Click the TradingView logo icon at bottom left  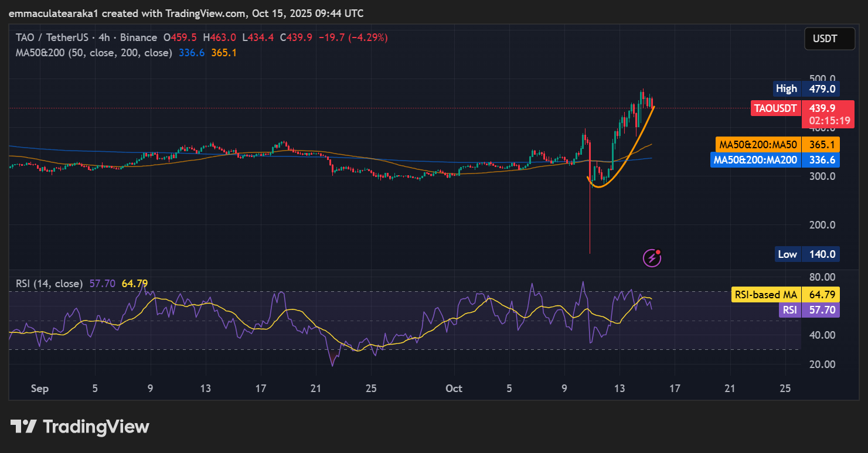point(23,427)
